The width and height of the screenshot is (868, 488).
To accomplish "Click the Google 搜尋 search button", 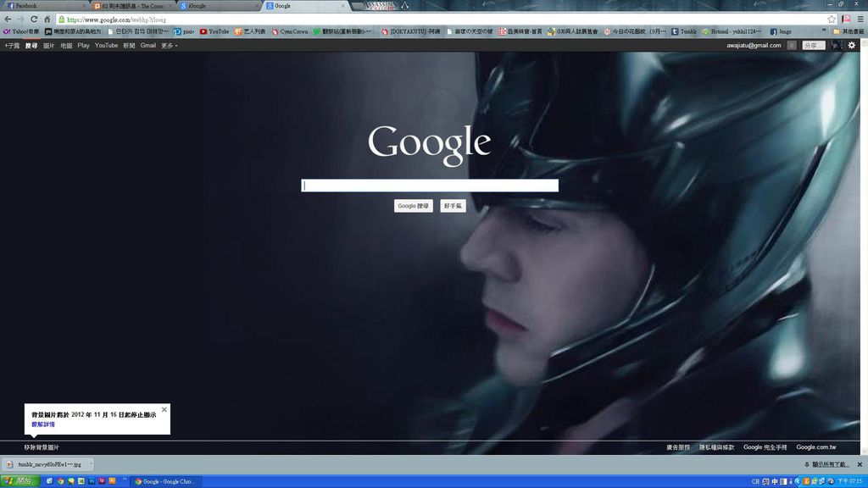I will point(414,206).
